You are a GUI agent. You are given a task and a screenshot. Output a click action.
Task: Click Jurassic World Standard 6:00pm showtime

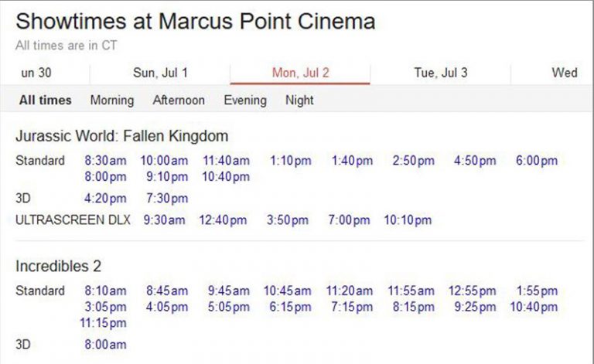click(x=536, y=161)
